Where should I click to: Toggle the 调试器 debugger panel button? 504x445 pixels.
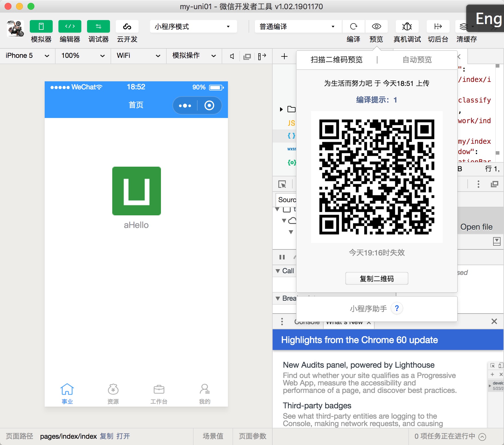[98, 26]
